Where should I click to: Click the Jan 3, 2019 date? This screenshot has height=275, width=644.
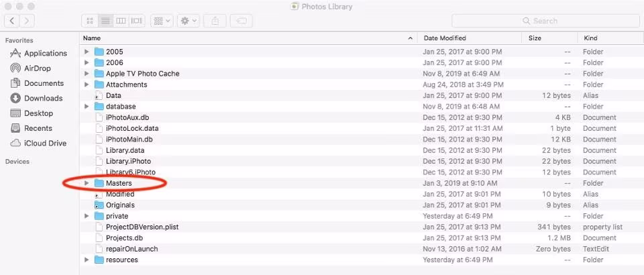tap(460, 183)
